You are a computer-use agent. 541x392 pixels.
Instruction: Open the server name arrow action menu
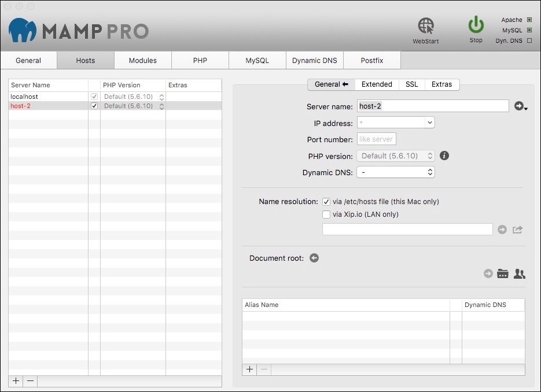click(x=520, y=106)
